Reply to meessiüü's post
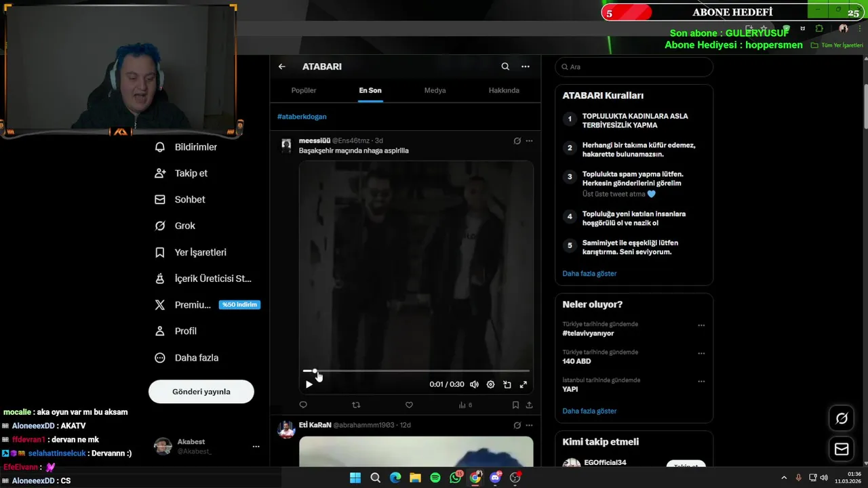Viewport: 868px width, 488px height. (x=303, y=405)
